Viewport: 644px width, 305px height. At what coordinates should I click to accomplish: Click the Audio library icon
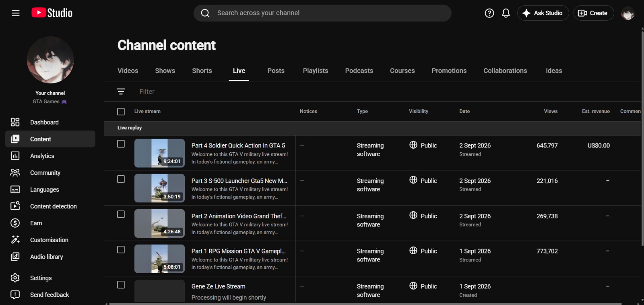click(x=15, y=257)
